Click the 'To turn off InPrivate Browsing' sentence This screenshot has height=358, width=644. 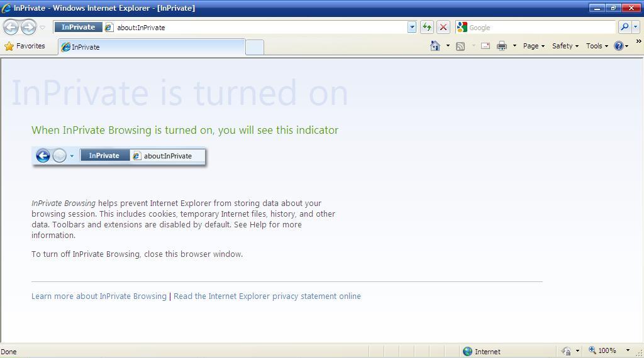[137, 254]
